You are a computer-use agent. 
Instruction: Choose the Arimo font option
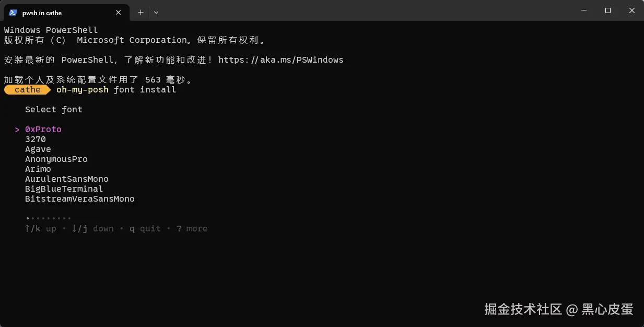pos(38,169)
